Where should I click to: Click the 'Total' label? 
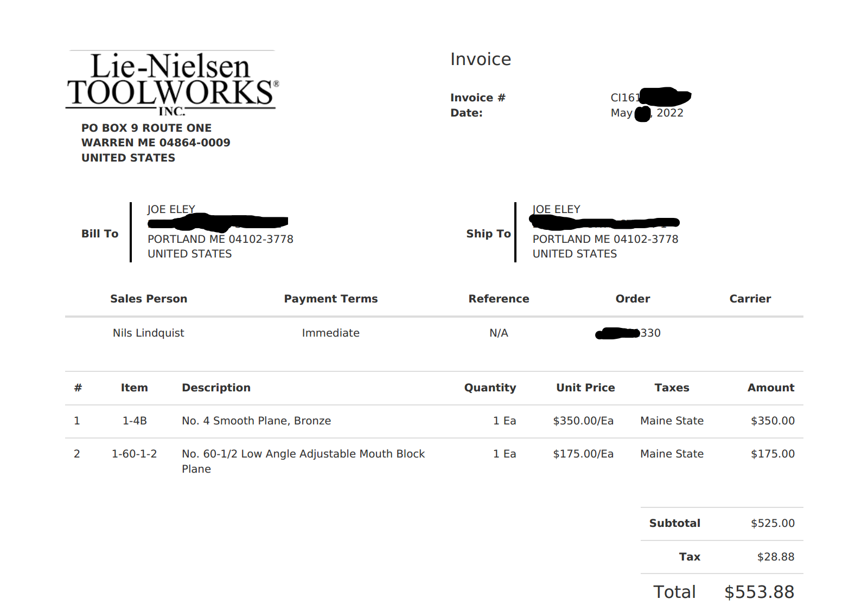674,592
